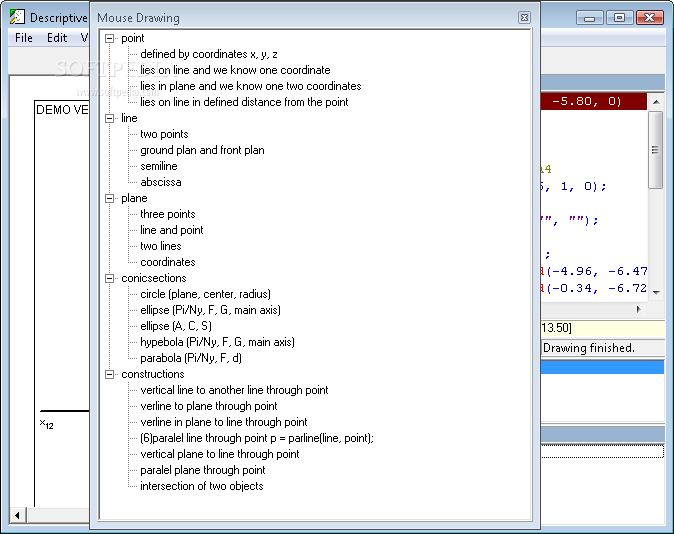This screenshot has width=674, height=534.
Task: Choose the 'semiline' item
Action: tap(159, 166)
